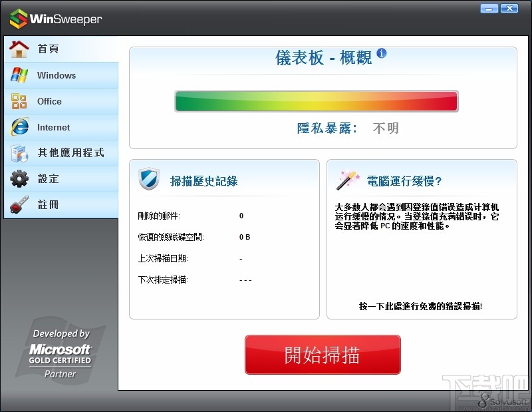This screenshot has height=412, width=532.
Task: Click the 不明 privacy status text
Action: click(x=387, y=128)
